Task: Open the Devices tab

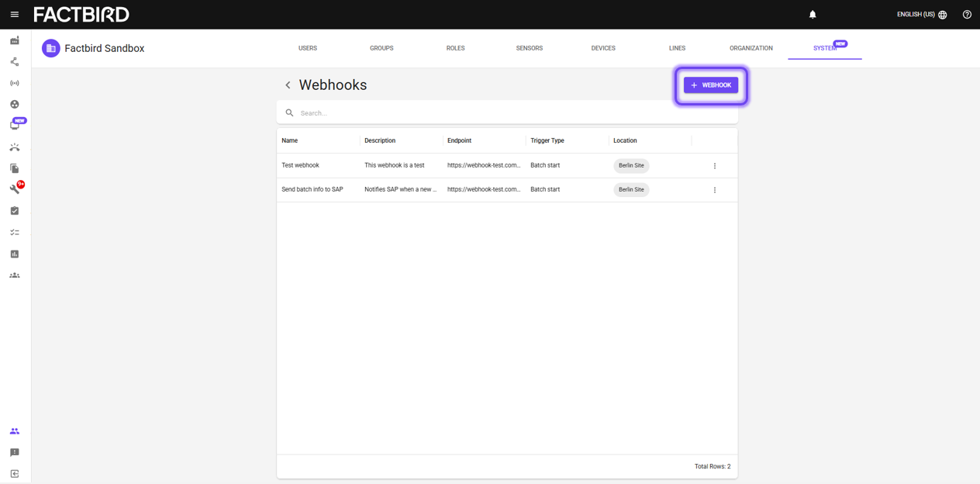Action: coord(603,48)
